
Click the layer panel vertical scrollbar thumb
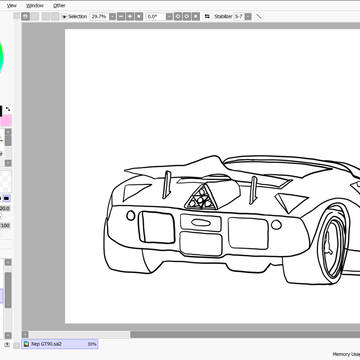click(8, 290)
